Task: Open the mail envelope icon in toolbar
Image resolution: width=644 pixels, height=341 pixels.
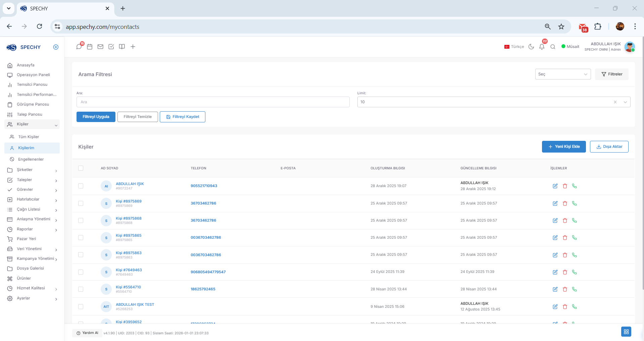Action: 100,47
